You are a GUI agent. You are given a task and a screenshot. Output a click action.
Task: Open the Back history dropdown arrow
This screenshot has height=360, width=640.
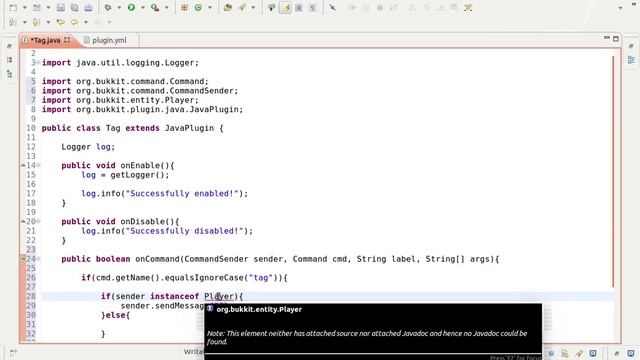pos(86,22)
